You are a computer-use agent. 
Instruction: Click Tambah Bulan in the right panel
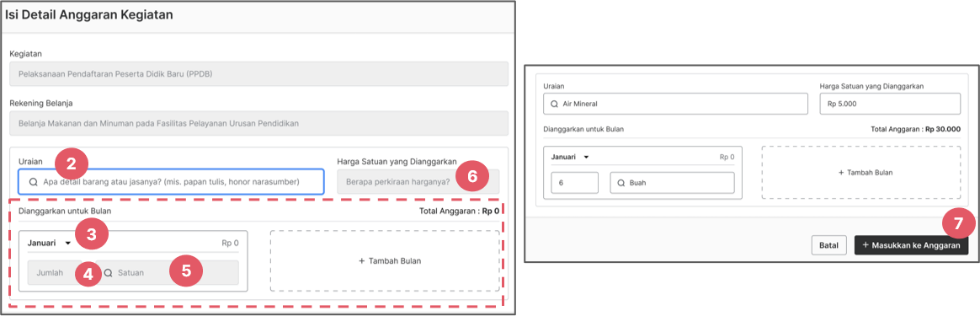point(860,172)
